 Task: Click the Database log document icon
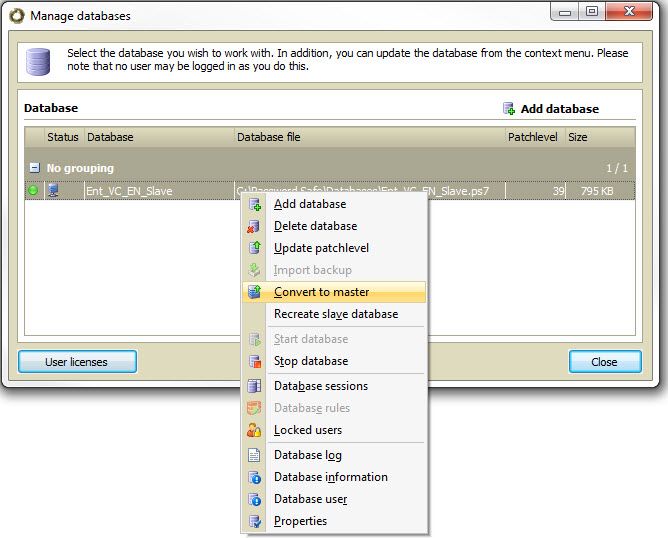(254, 455)
